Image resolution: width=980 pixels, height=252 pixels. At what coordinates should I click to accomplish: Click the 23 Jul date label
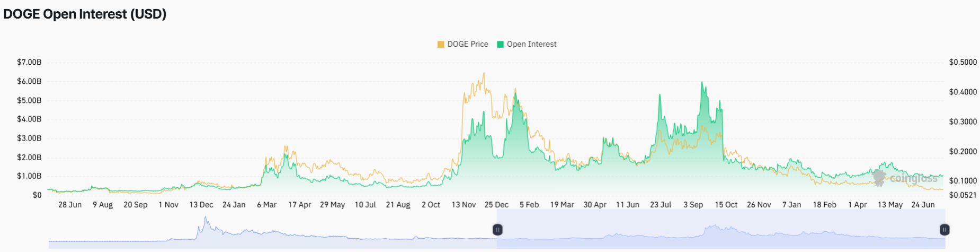click(x=661, y=204)
